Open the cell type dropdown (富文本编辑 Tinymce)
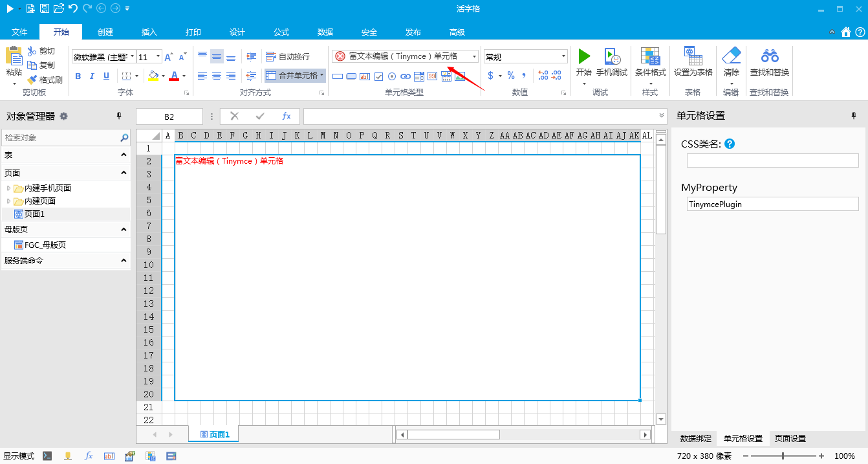The image size is (868, 464). (474, 57)
